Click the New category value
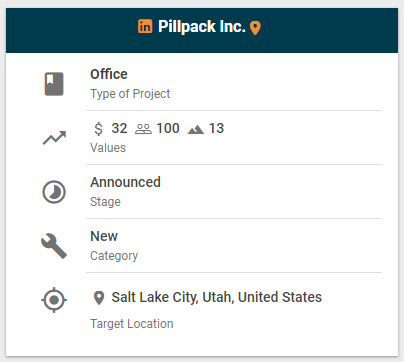The height and width of the screenshot is (362, 404). pos(104,236)
